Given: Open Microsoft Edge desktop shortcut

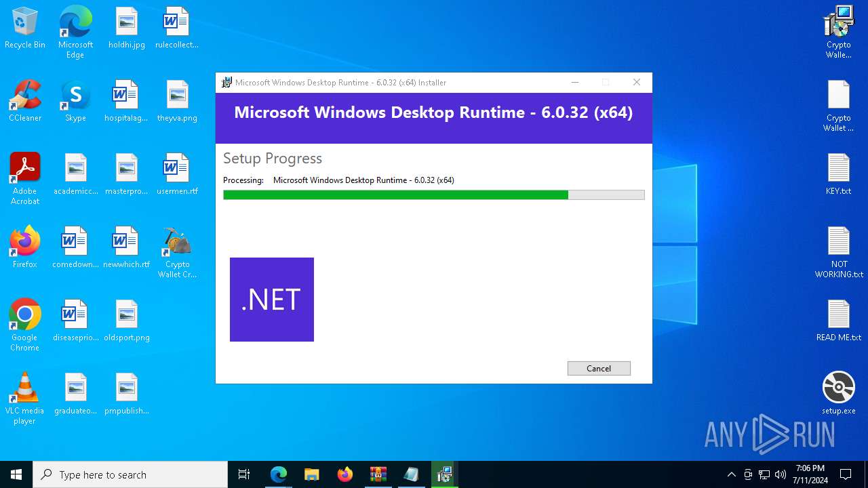Looking at the screenshot, I should click(75, 33).
